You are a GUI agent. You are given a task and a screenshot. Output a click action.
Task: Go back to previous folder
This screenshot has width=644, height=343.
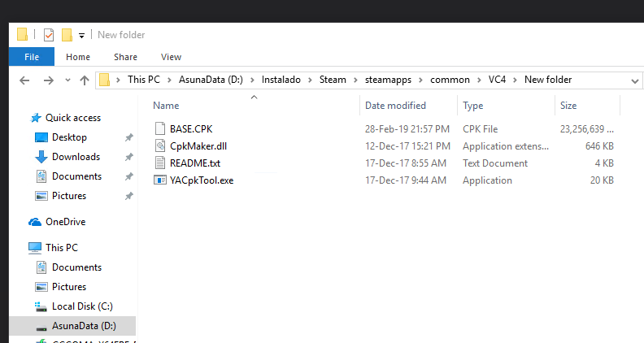[24, 80]
